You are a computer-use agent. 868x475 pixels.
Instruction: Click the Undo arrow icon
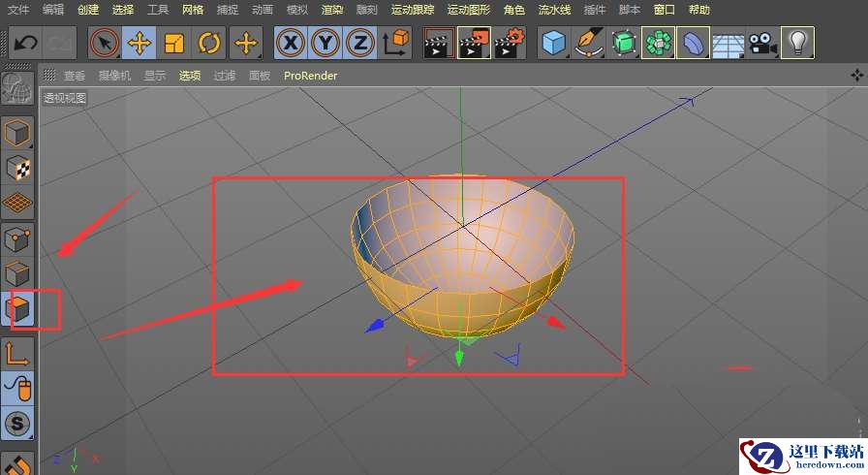tap(26, 44)
